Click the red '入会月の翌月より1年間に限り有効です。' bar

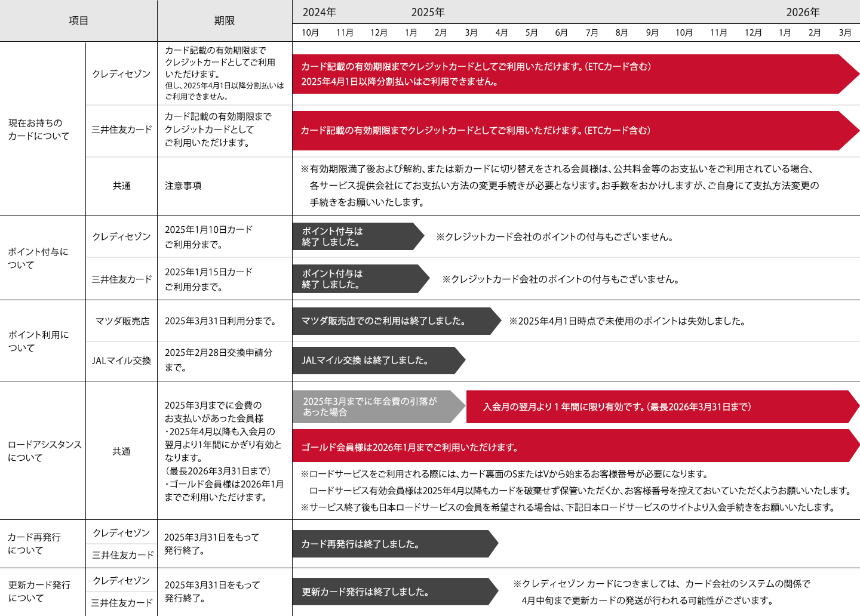[x=663, y=406]
